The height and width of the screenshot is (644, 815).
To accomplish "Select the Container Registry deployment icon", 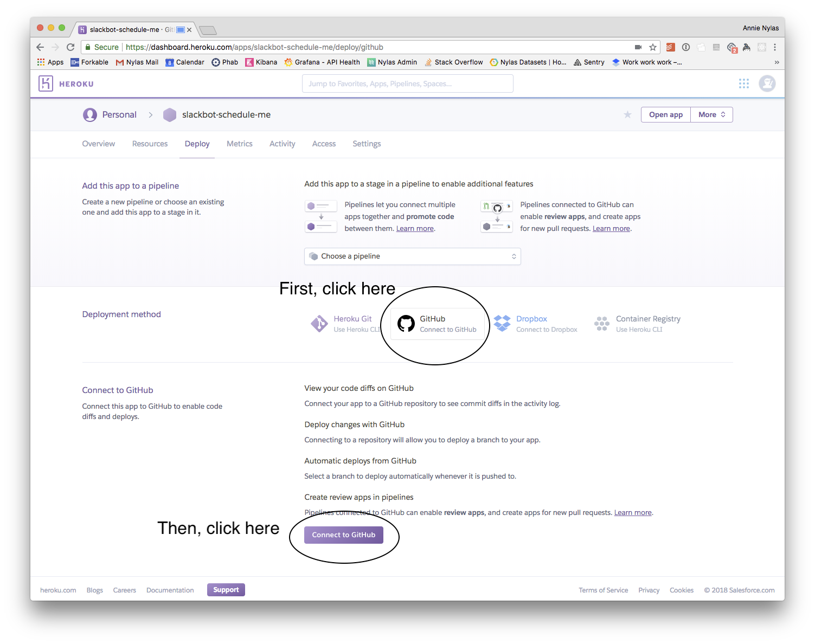I will coord(601,324).
